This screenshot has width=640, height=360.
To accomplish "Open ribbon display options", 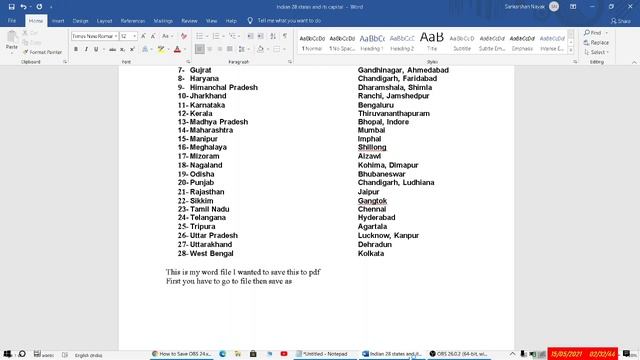I will [573, 7].
